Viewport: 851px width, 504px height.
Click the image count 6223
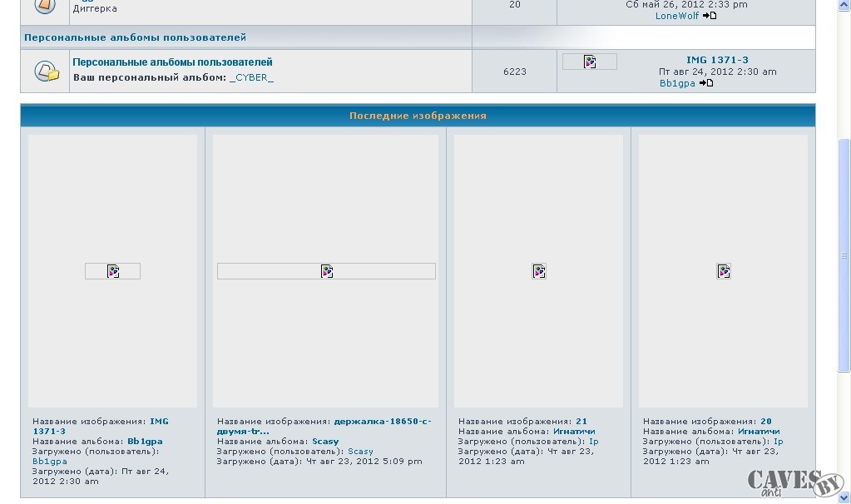point(514,72)
